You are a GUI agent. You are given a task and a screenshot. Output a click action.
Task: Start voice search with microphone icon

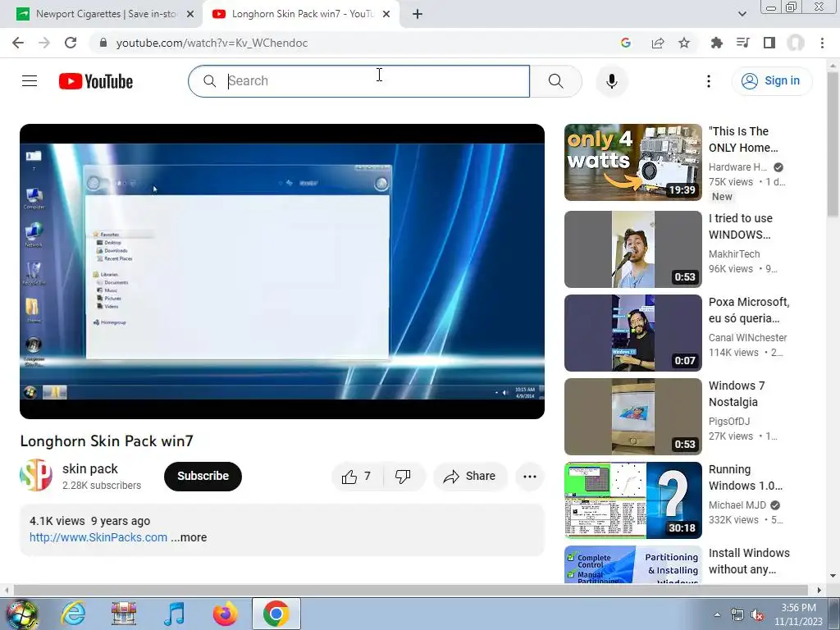pos(611,81)
